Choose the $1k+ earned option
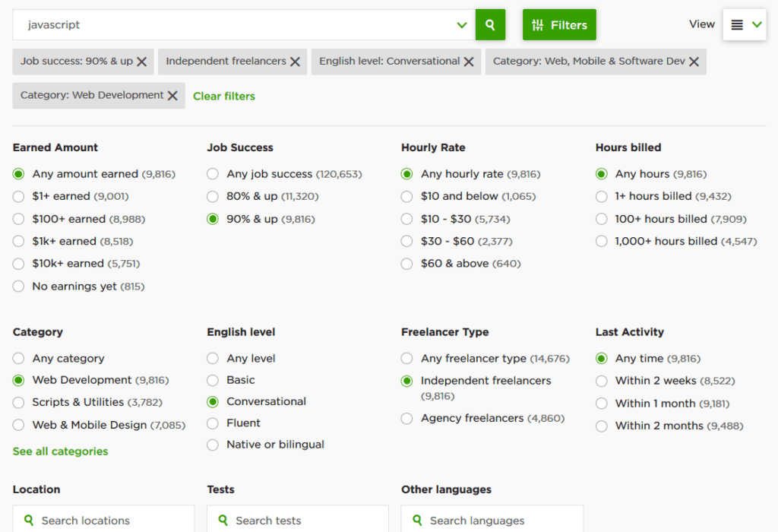The height and width of the screenshot is (532, 778). pyautogui.click(x=18, y=241)
